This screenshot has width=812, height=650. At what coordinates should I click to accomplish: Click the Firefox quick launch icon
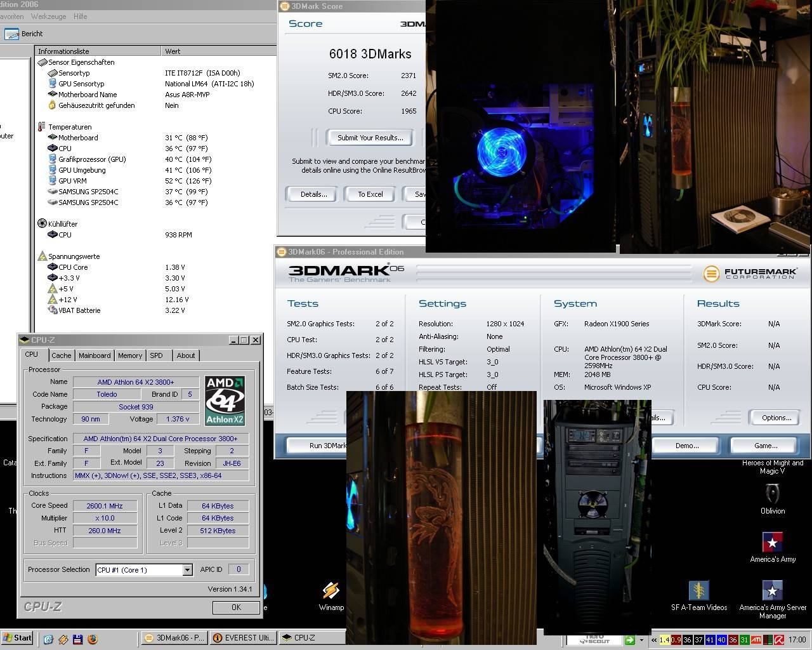click(x=93, y=639)
